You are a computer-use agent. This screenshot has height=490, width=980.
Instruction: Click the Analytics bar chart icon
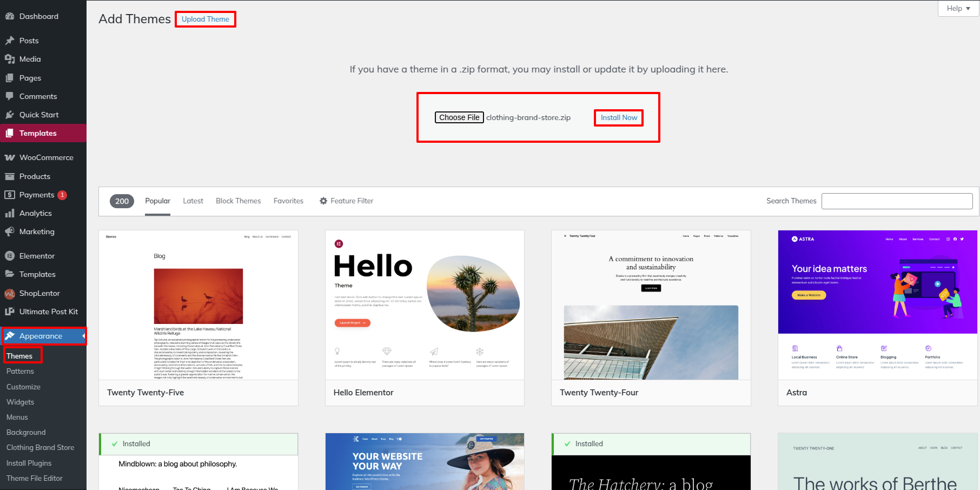(10, 213)
